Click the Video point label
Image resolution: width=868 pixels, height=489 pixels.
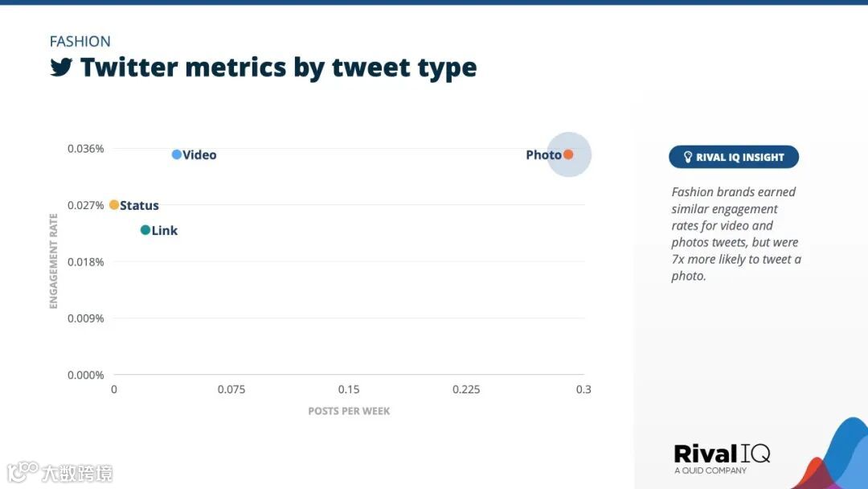199,155
